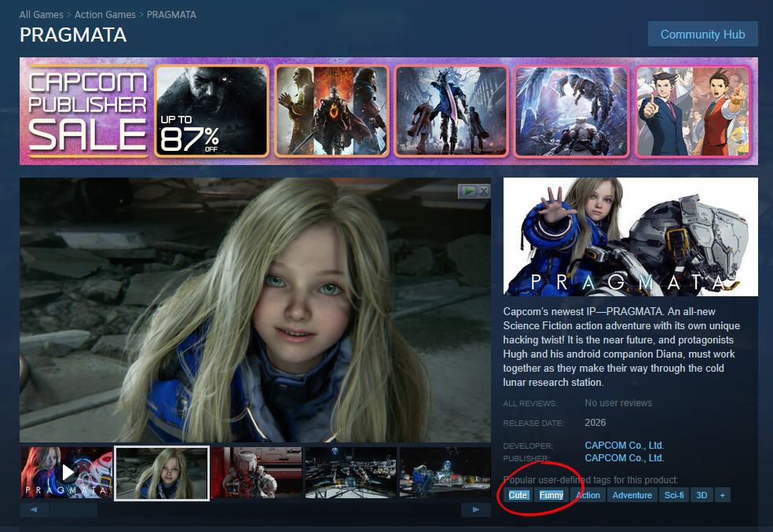Select the 3D tag

click(x=702, y=495)
